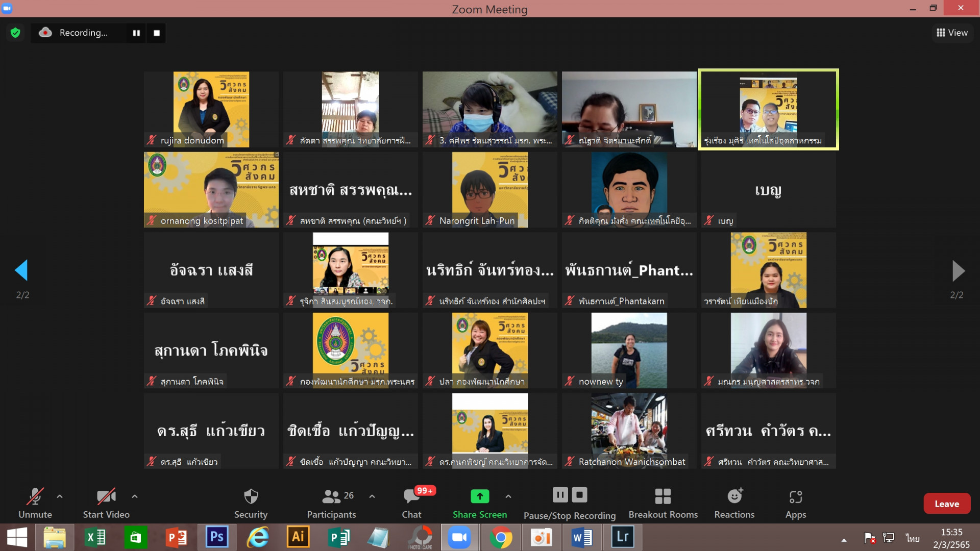Open the Chat panel
980x551 pixels.
pyautogui.click(x=411, y=503)
